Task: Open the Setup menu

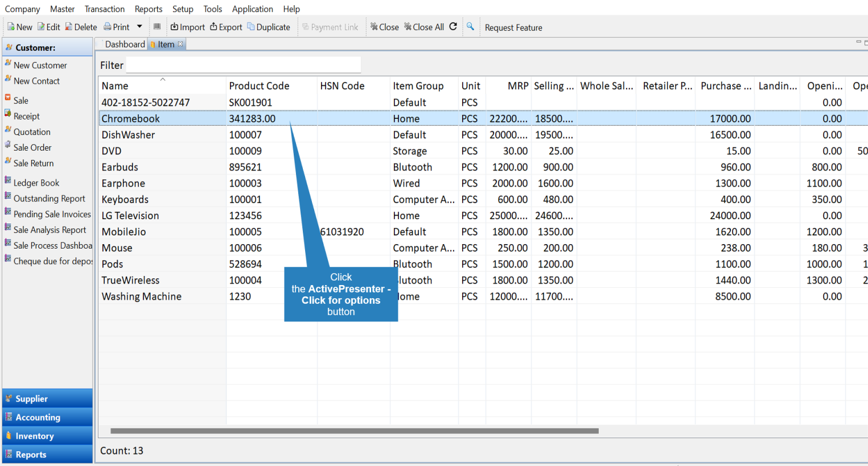Action: [x=183, y=9]
